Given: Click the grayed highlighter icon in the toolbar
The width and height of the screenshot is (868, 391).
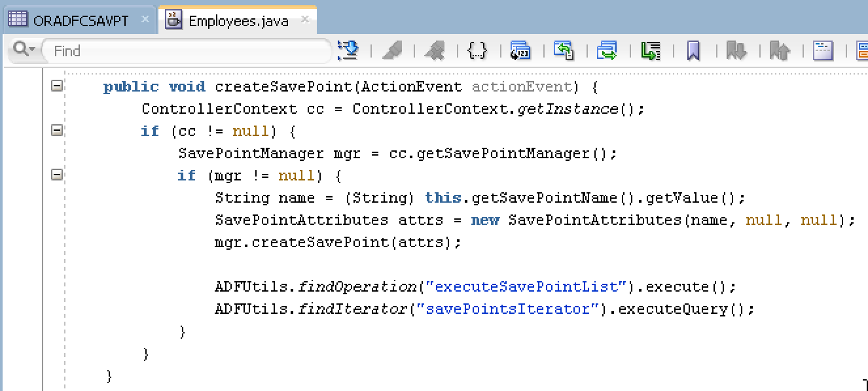Looking at the screenshot, I should point(393,50).
